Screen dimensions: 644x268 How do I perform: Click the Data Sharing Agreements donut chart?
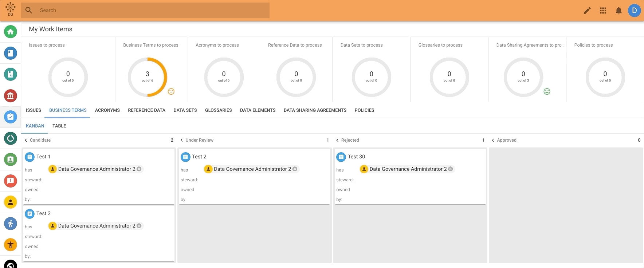pos(523,77)
